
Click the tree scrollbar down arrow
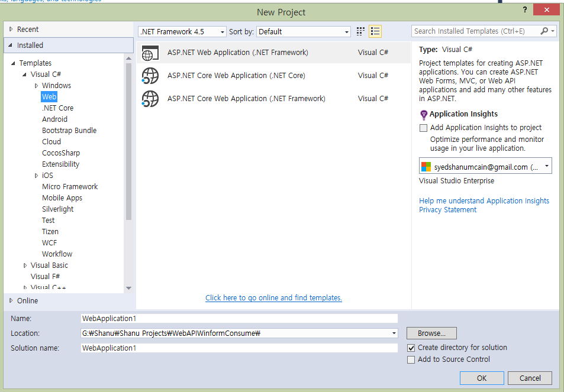tap(129, 288)
